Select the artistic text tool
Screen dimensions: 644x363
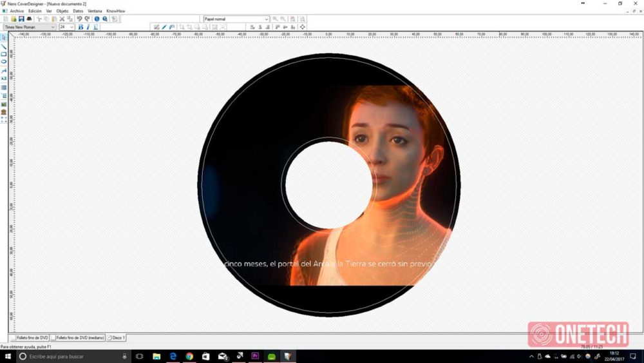(x=4, y=71)
